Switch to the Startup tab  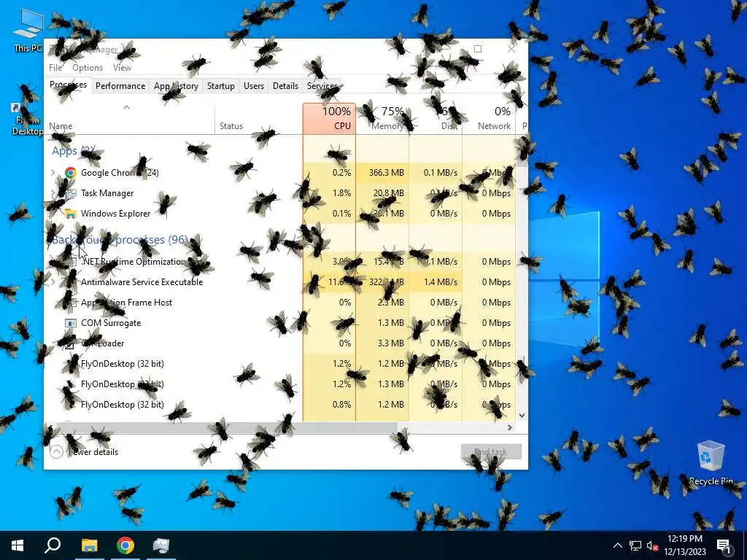pos(220,86)
